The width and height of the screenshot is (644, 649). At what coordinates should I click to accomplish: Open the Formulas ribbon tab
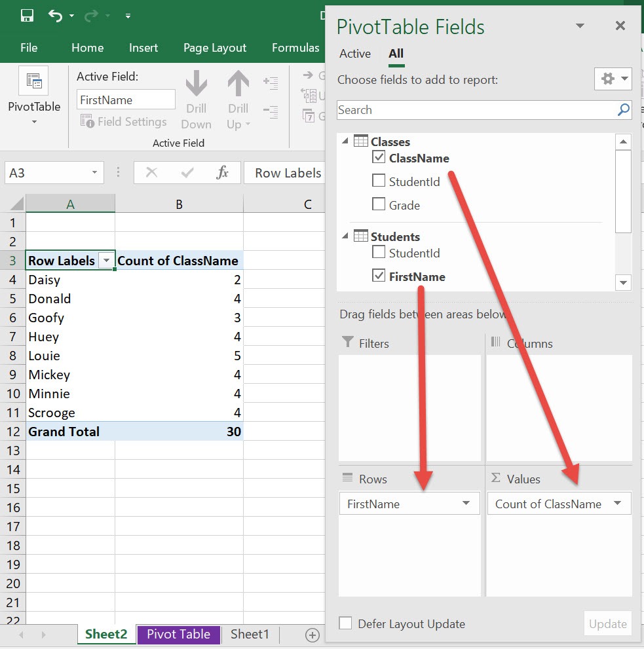click(295, 48)
